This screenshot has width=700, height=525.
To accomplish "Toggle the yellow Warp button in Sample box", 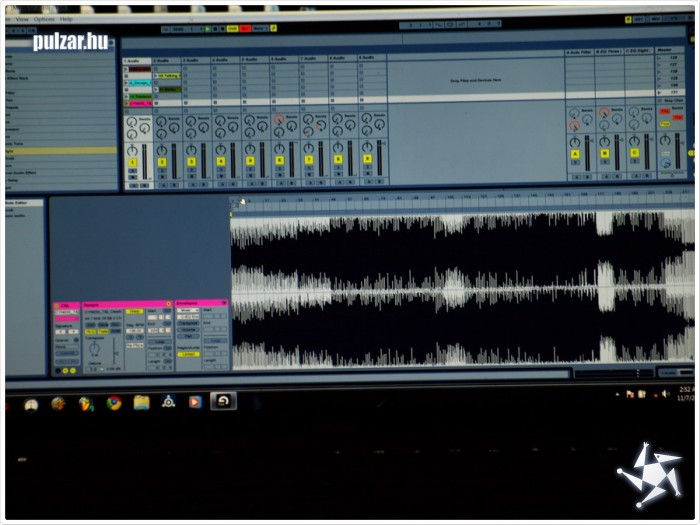I will pos(134,312).
